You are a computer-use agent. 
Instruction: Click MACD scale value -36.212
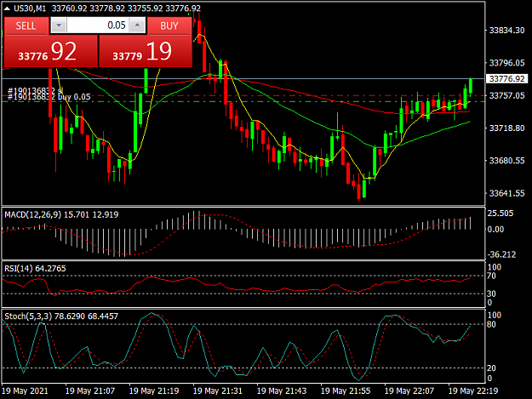[501, 254]
